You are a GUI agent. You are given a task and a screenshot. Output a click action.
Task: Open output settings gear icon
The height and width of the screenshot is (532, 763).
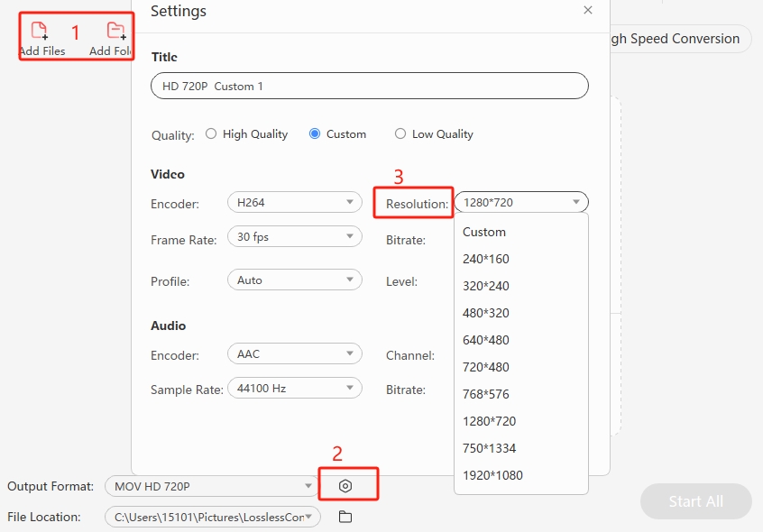tap(345, 486)
